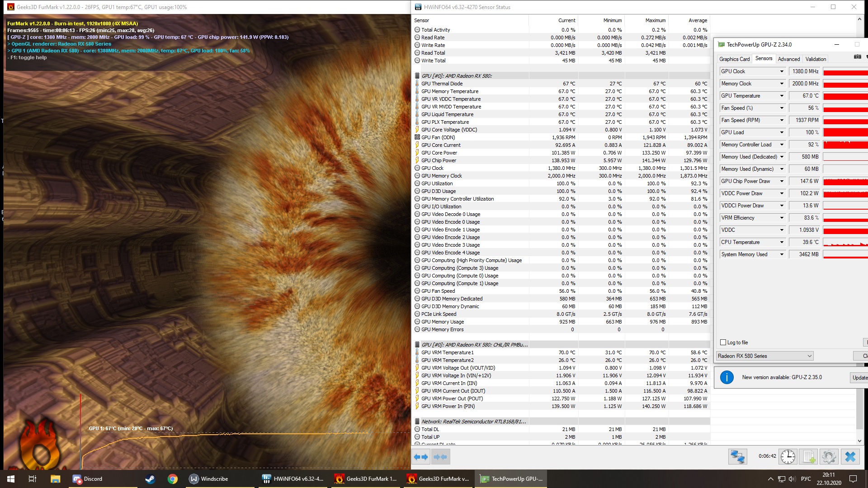This screenshot has width=868, height=488.
Task: Click the log file with plus icon
Action: pos(809,457)
